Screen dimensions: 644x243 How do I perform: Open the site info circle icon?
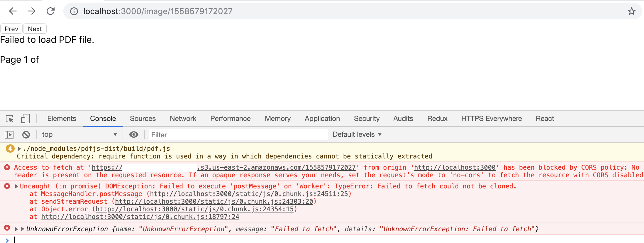(x=74, y=11)
